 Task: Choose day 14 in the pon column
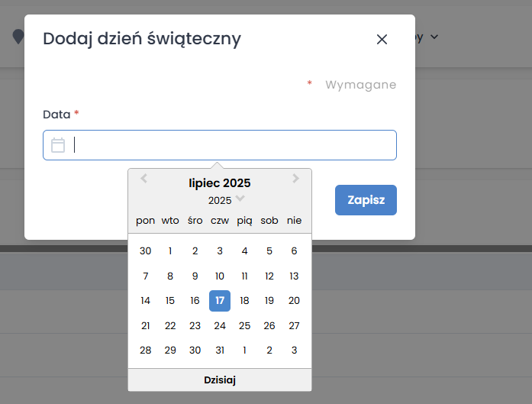(x=146, y=301)
